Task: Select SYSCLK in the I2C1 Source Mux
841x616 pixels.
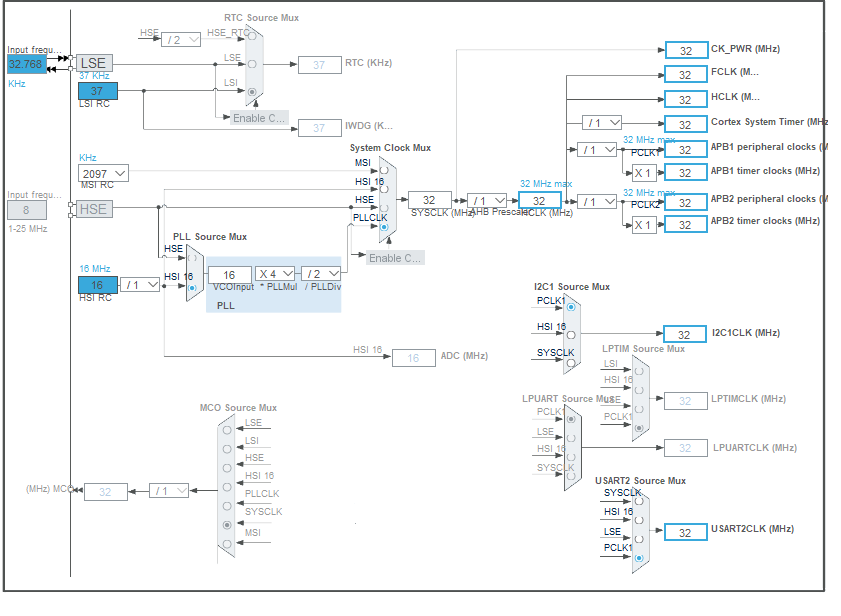Action: click(x=571, y=362)
